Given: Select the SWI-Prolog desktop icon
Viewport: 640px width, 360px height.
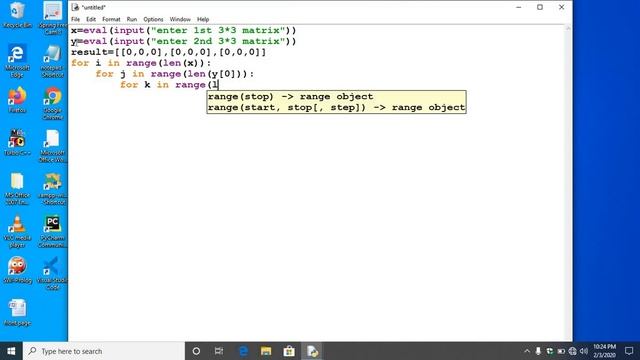Looking at the screenshot, I should [x=17, y=270].
